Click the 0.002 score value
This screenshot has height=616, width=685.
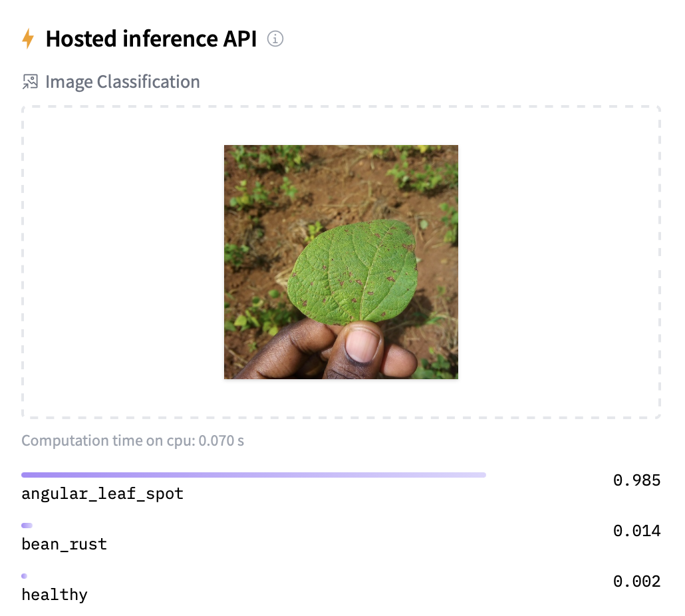pyautogui.click(x=636, y=581)
